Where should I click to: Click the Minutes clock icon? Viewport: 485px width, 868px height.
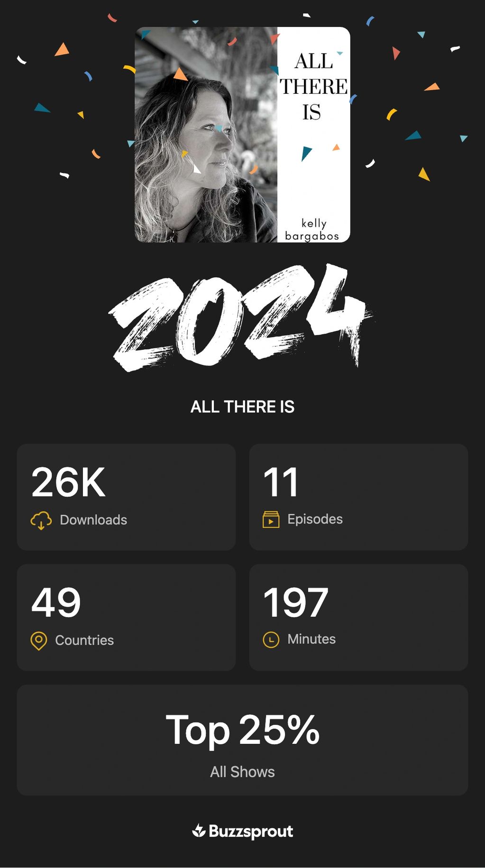(271, 640)
